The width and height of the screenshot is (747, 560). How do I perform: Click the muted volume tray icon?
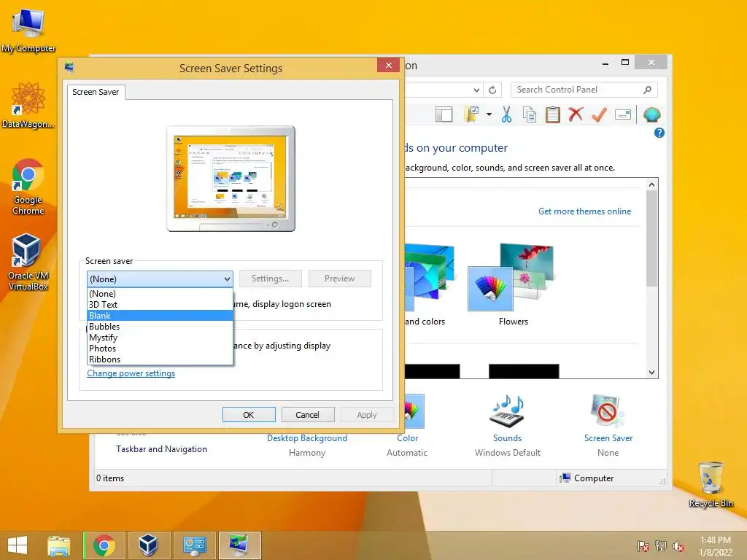[678, 546]
